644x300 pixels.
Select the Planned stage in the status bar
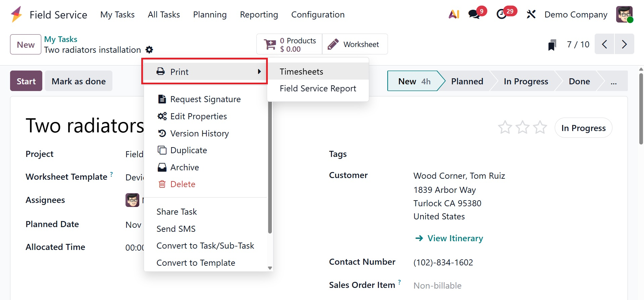pos(467,81)
